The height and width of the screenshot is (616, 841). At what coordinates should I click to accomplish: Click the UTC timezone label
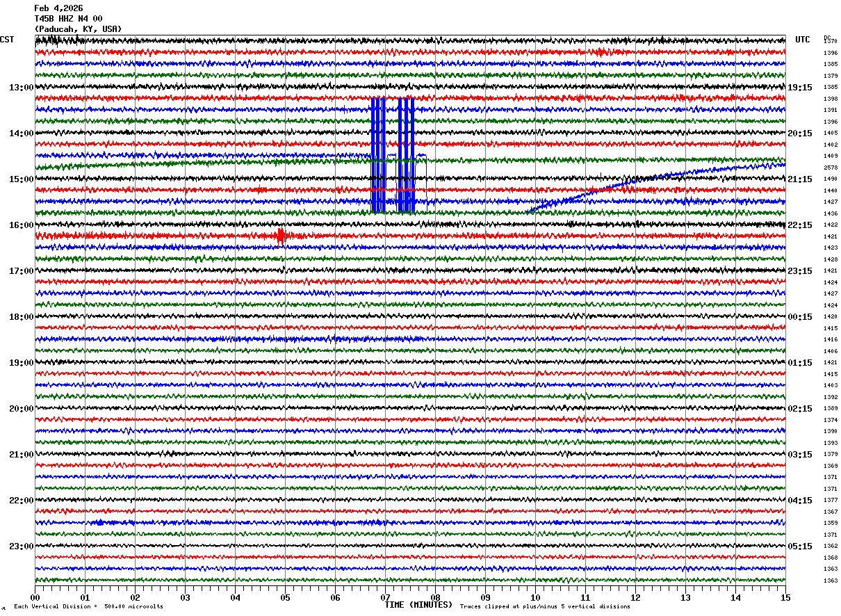click(803, 40)
